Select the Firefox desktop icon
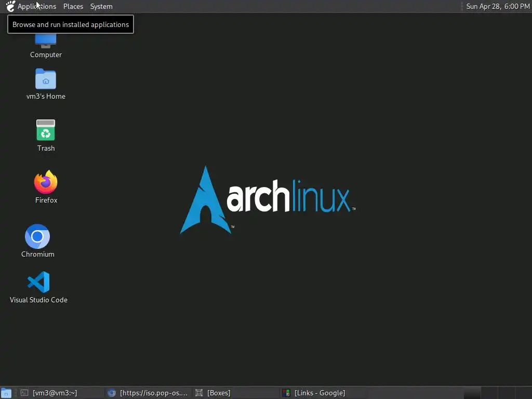The image size is (532, 399). point(46,187)
